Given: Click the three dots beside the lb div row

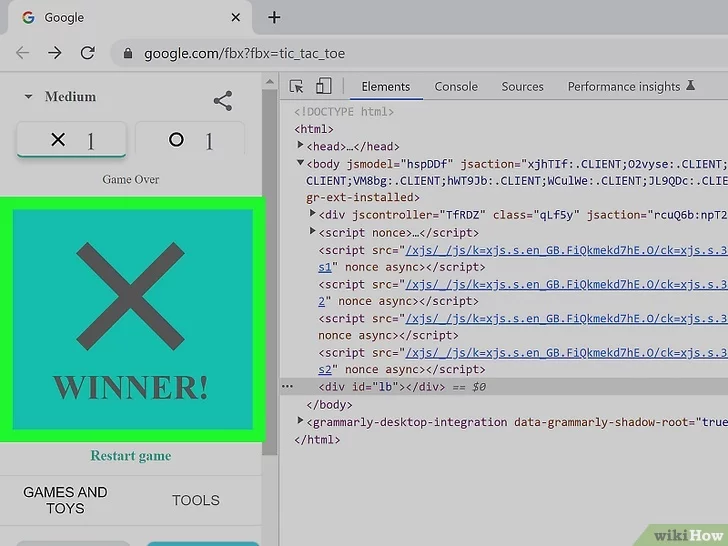Looking at the screenshot, I should click(287, 386).
